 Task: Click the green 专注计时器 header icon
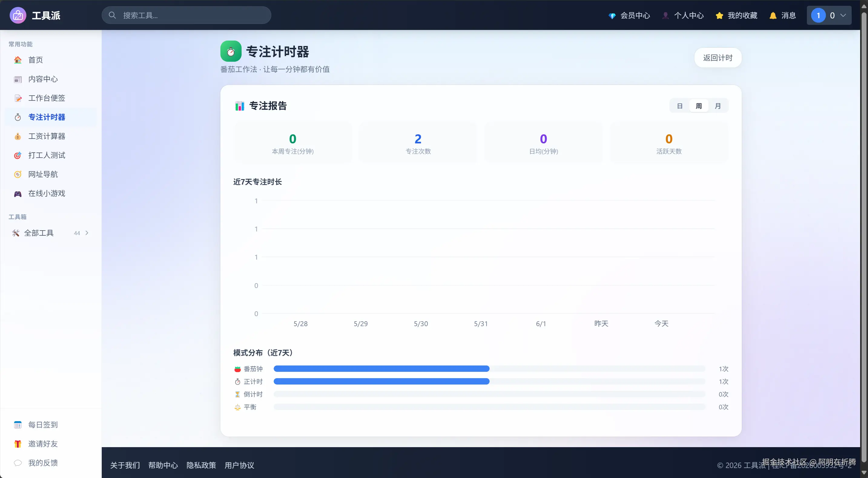231,51
